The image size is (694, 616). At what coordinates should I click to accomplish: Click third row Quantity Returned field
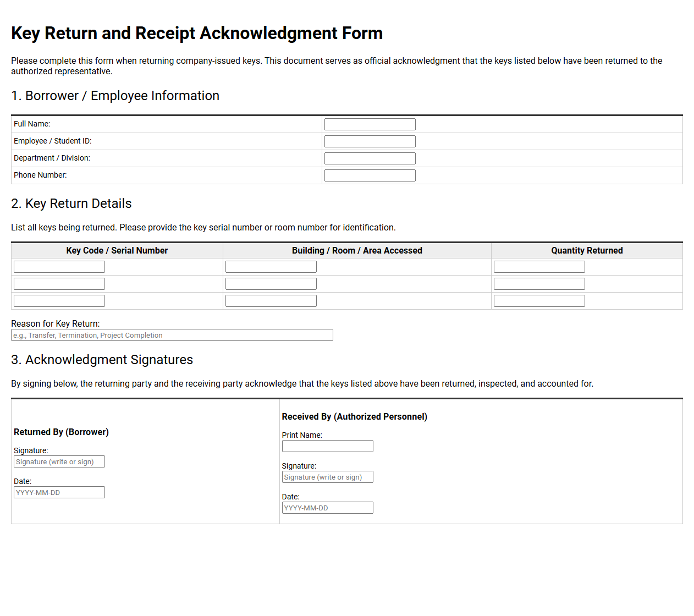[x=539, y=301]
